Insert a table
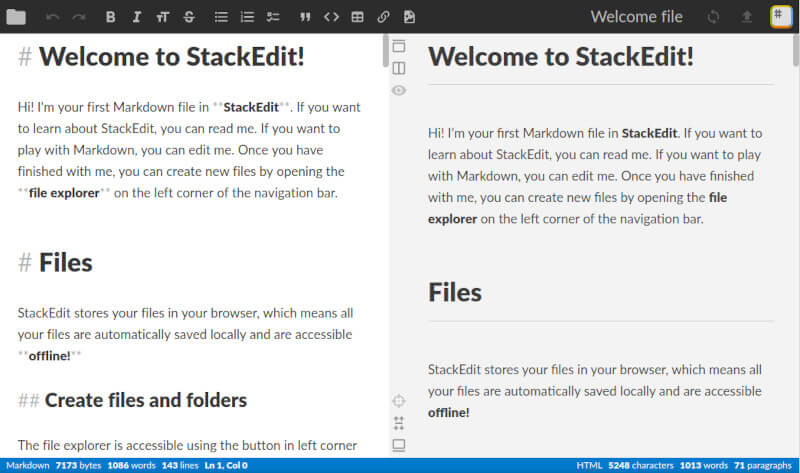The image size is (800, 473). pyautogui.click(x=357, y=17)
